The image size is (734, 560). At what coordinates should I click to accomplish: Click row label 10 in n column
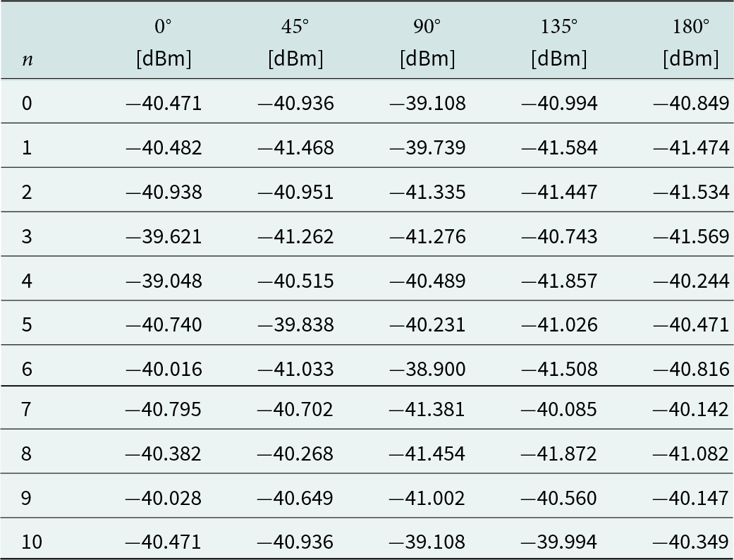[x=32, y=542]
